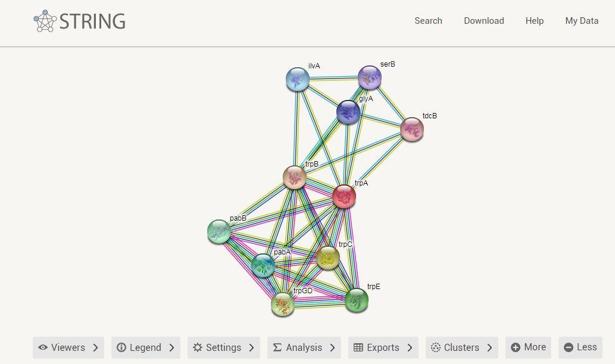
Task: Click the pabB protein node
Action: [x=219, y=231]
